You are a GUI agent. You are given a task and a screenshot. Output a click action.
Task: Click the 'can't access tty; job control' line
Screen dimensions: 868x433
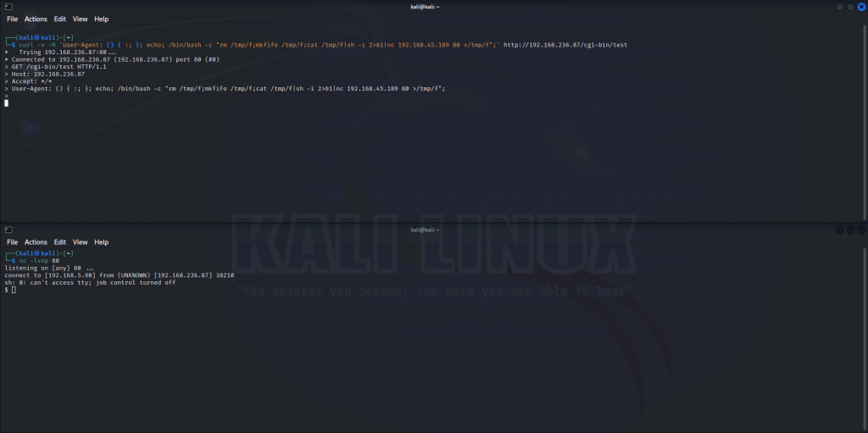(90, 282)
